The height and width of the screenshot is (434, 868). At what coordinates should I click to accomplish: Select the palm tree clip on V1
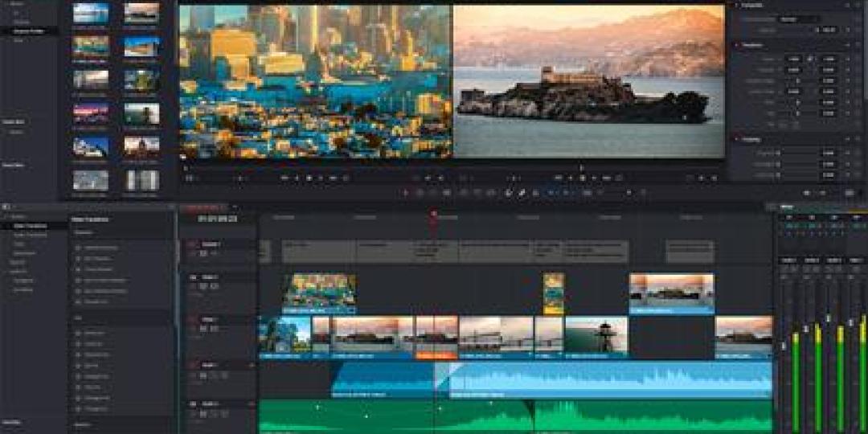point(285,337)
